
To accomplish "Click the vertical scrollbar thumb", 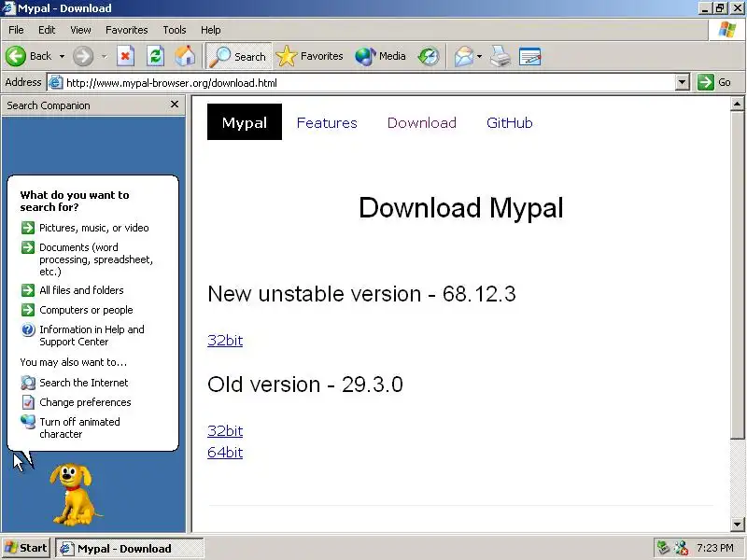I will [x=737, y=274].
